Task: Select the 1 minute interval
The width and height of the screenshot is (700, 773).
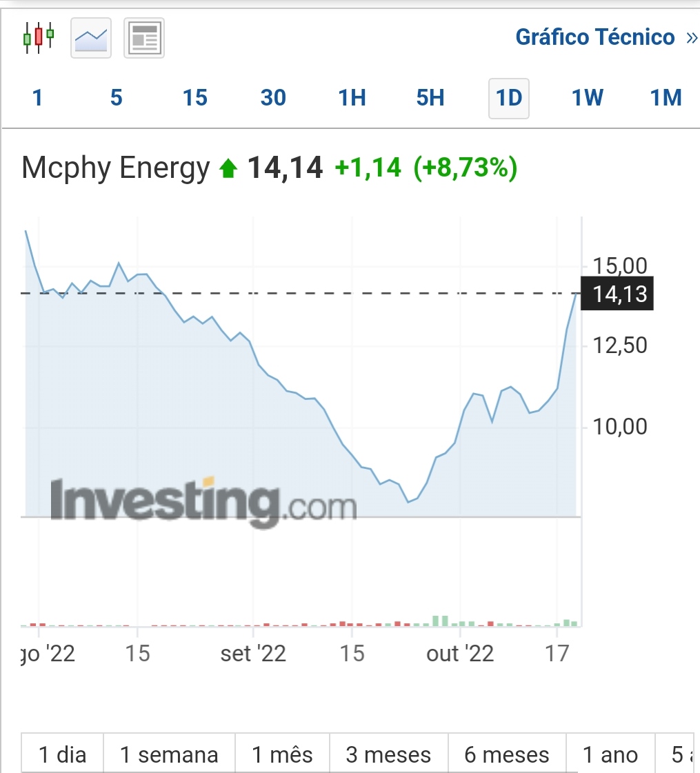Action: point(37,98)
